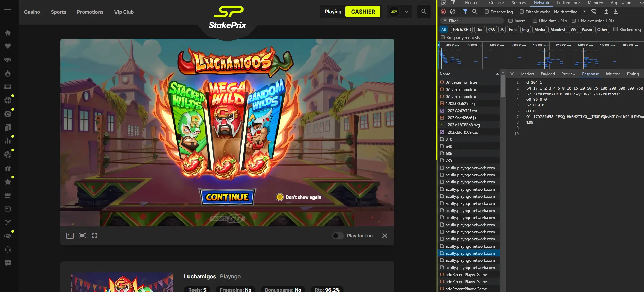Screen dimensions: 644x292
Task: Open DevTools network search magnifier
Action: pyautogui.click(x=475, y=12)
